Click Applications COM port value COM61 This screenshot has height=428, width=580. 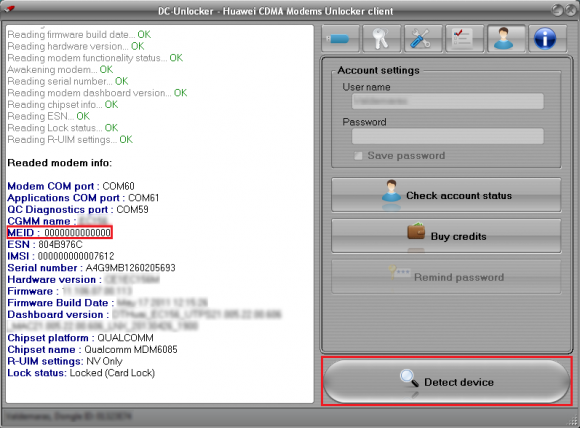(144, 198)
